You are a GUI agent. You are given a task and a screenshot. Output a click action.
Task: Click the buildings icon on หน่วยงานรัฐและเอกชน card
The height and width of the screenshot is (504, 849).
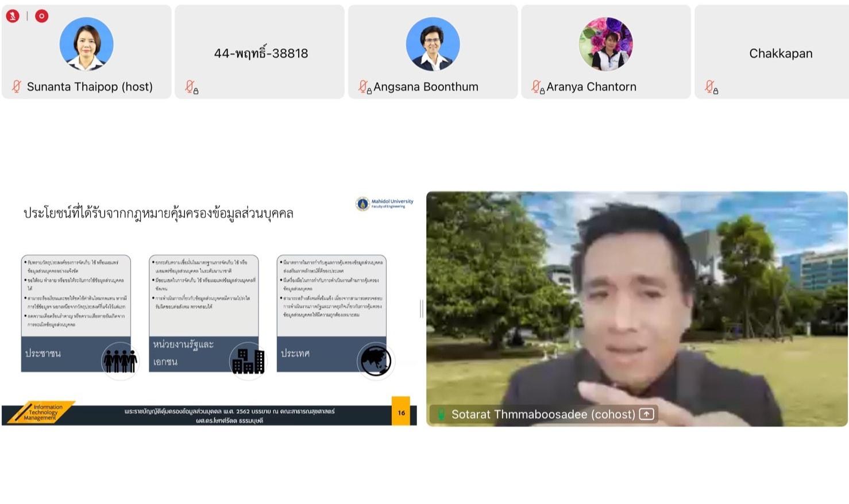[x=248, y=360]
